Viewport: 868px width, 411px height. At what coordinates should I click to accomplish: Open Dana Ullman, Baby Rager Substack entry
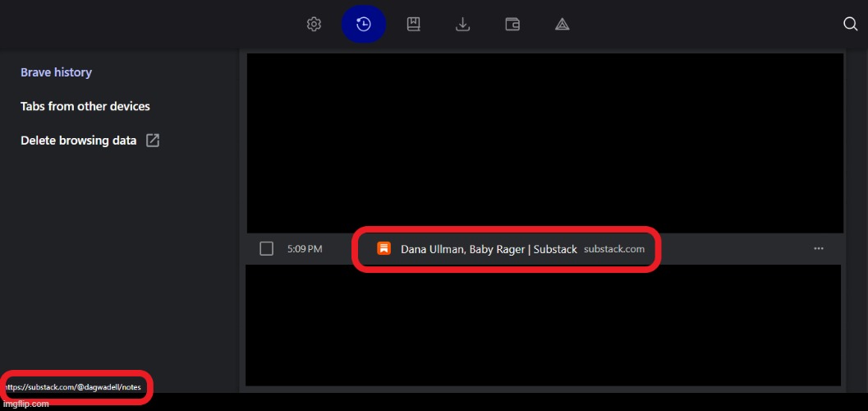tap(489, 249)
